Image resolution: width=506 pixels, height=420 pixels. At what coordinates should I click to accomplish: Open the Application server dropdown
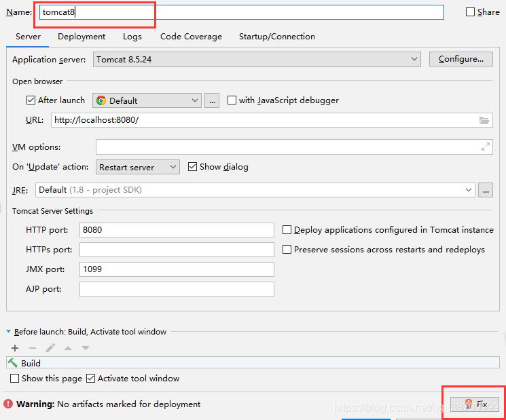point(257,60)
